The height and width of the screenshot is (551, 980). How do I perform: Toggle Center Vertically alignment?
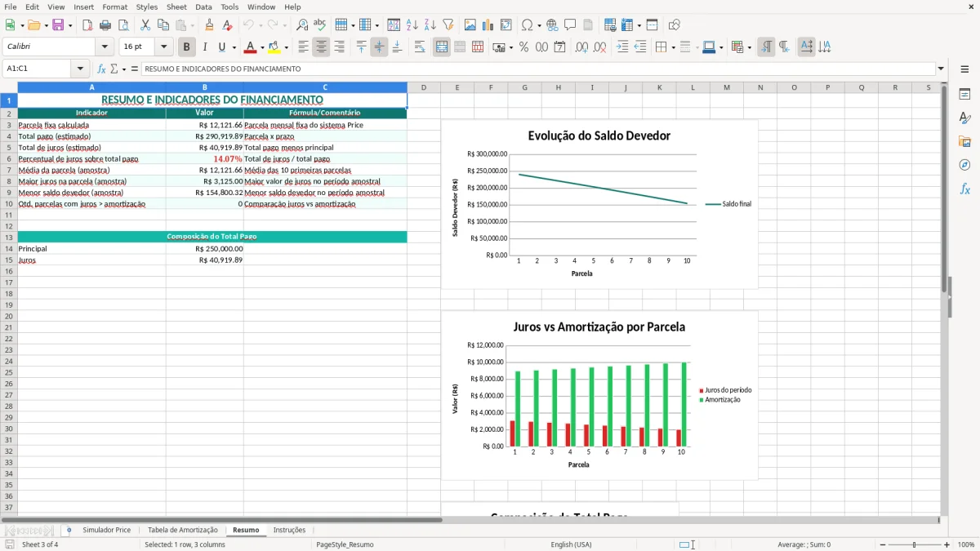click(379, 47)
